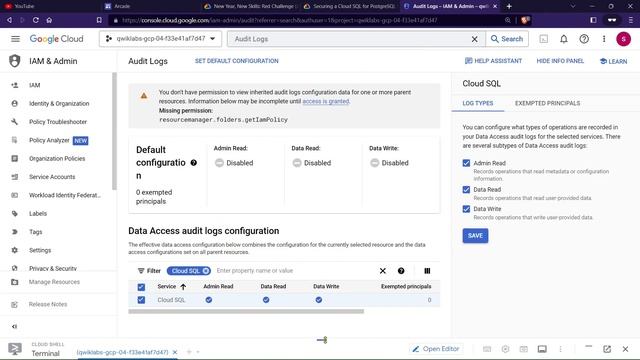Open Organization Policies

click(57, 159)
